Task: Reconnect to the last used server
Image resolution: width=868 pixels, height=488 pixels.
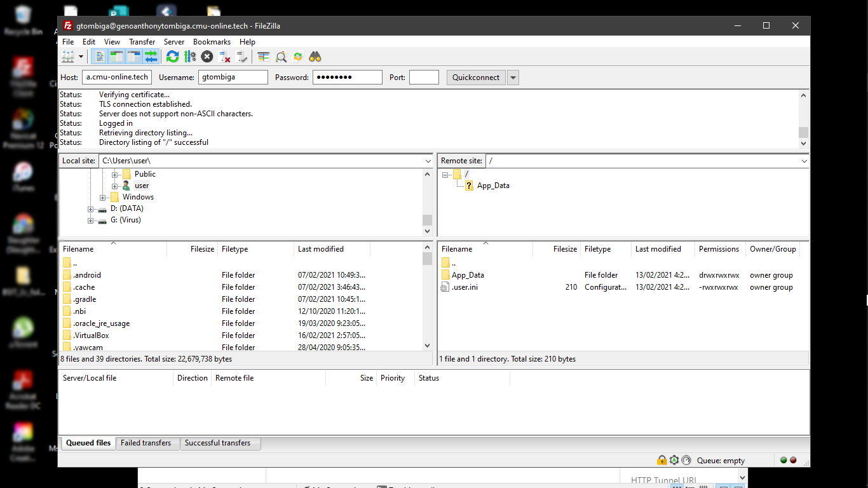Action: 241,57
